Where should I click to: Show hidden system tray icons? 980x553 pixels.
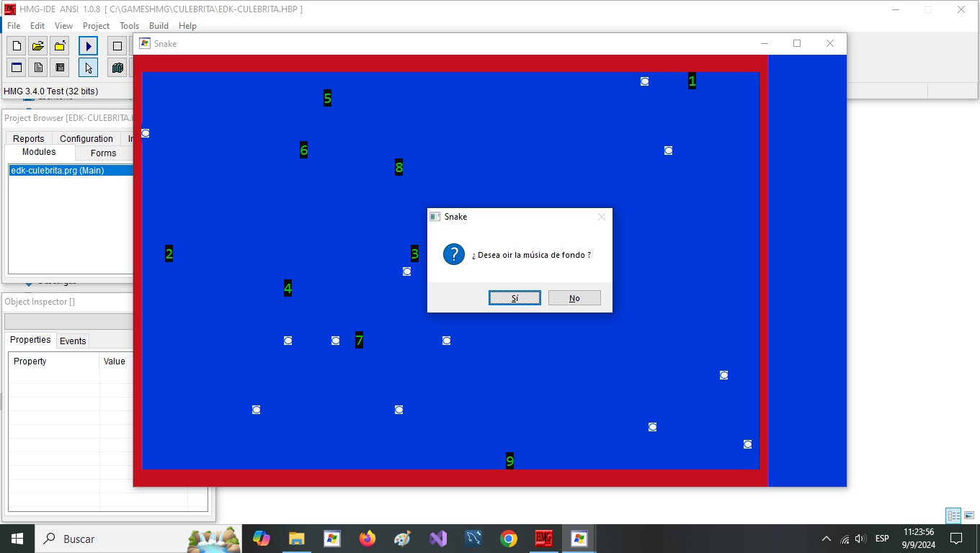point(826,539)
